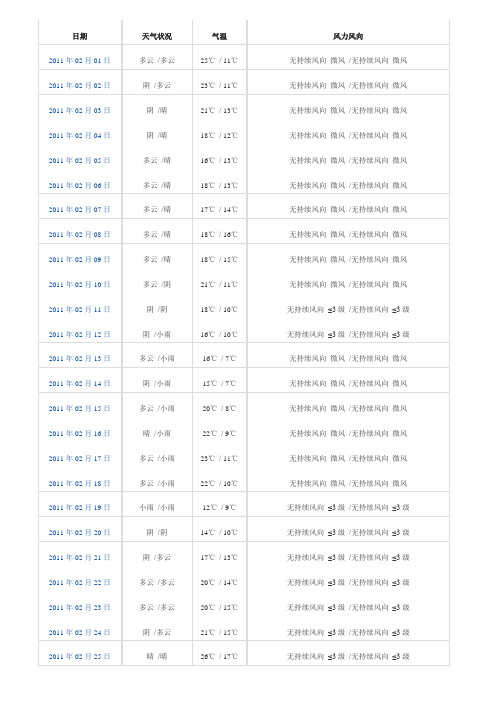Click the 2011年02月03日 date link
The height and width of the screenshot is (702, 496).
(80, 110)
